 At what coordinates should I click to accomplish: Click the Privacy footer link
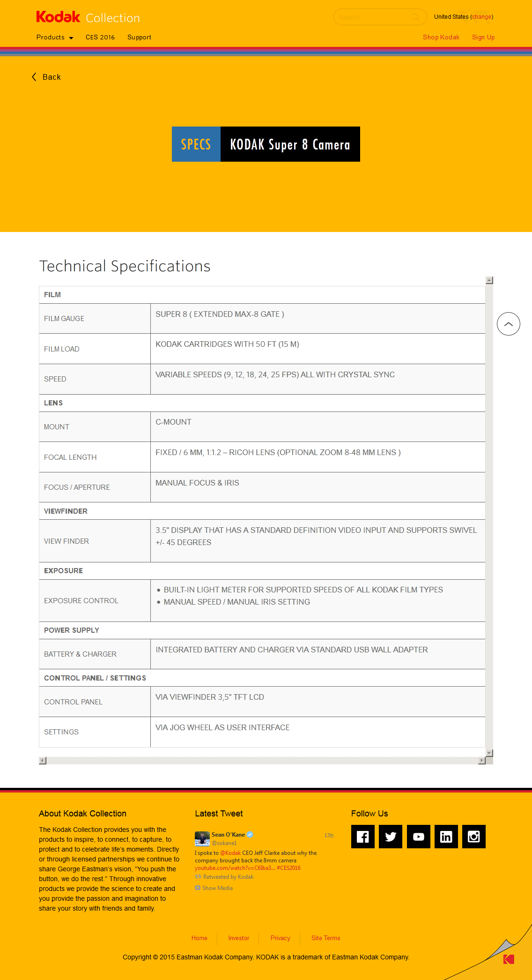tap(281, 938)
